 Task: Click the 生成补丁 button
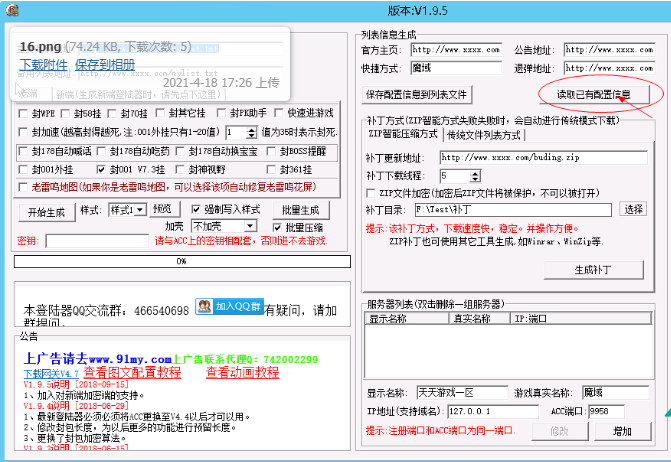594,269
